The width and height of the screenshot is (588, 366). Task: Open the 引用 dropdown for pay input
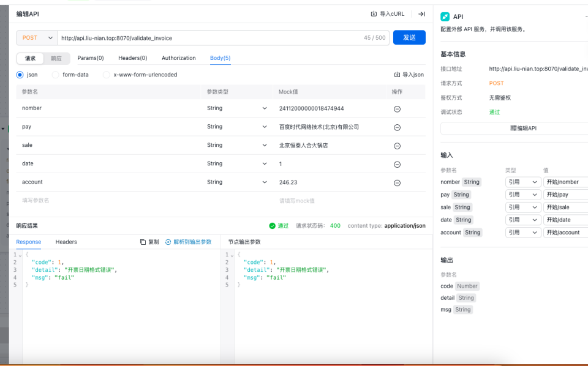coord(523,195)
